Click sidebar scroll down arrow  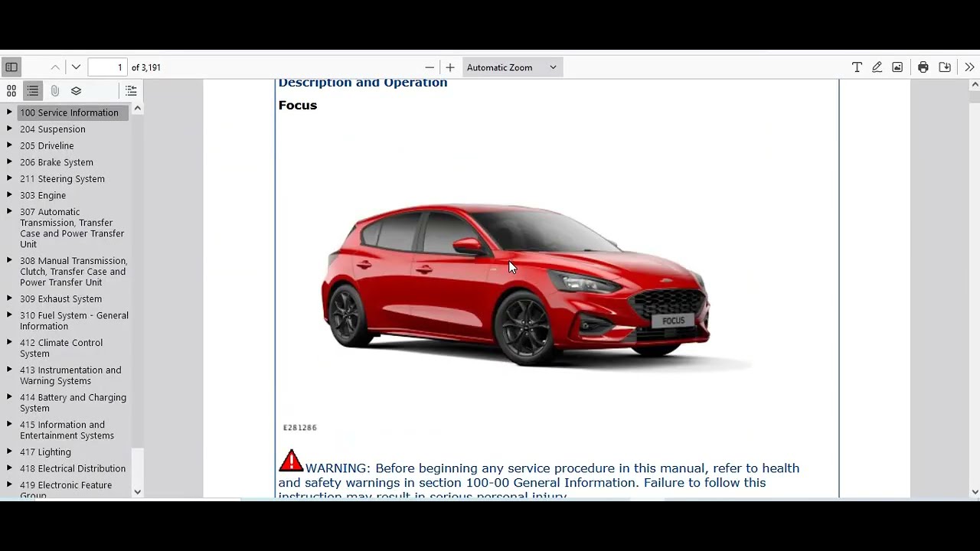(138, 492)
